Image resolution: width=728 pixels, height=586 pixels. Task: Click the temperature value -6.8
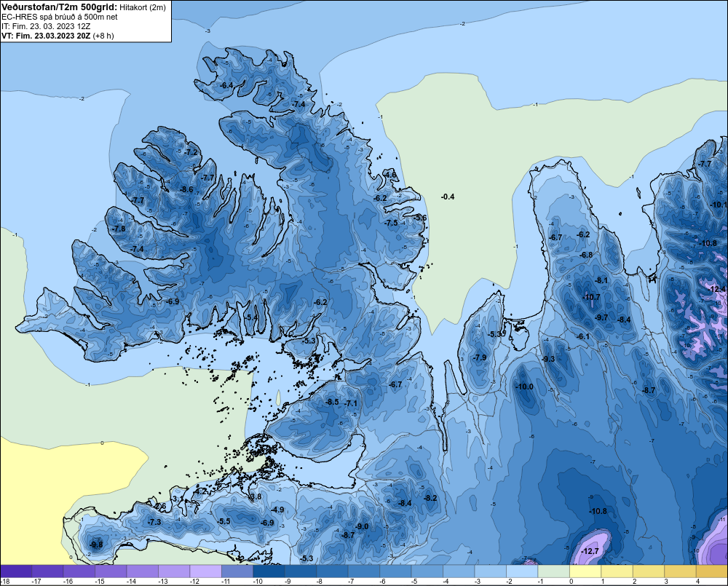click(x=586, y=255)
